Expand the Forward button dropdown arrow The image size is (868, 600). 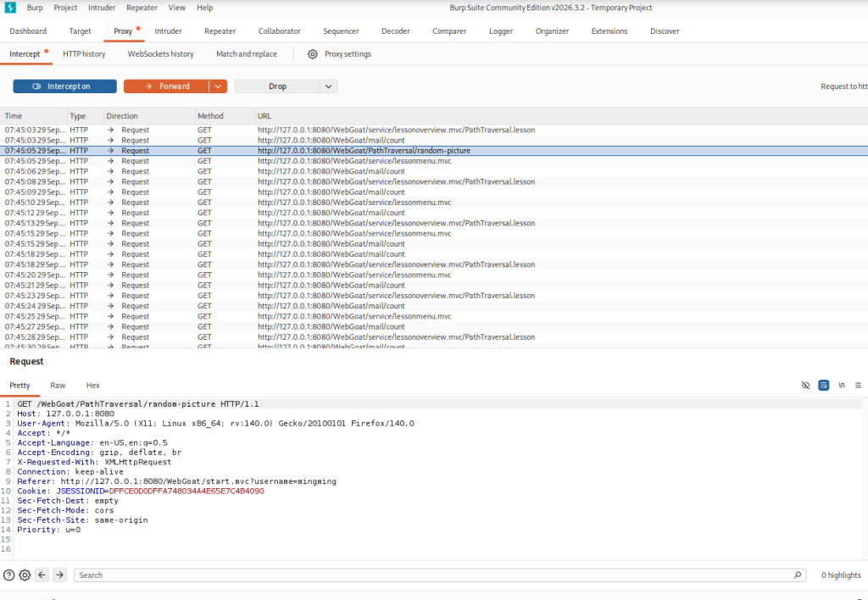coord(218,86)
